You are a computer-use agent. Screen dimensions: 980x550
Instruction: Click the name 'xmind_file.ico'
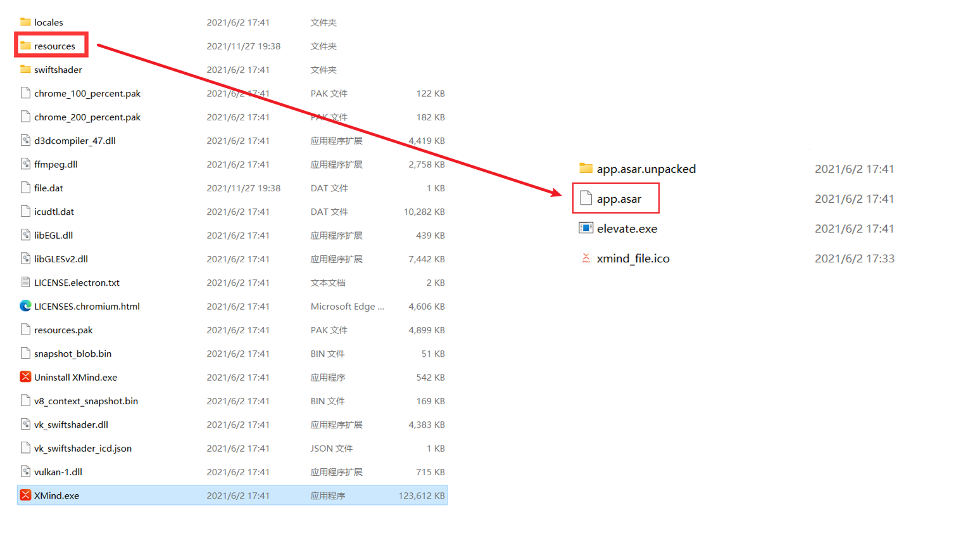pyautogui.click(x=633, y=259)
